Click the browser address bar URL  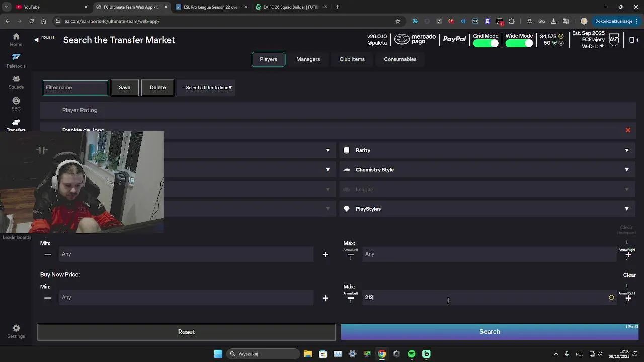(112, 21)
